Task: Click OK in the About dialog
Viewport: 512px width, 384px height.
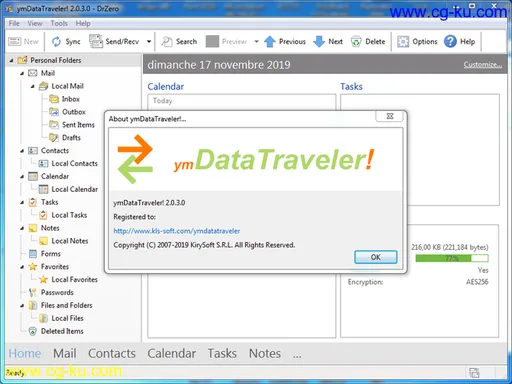Action: [x=376, y=257]
